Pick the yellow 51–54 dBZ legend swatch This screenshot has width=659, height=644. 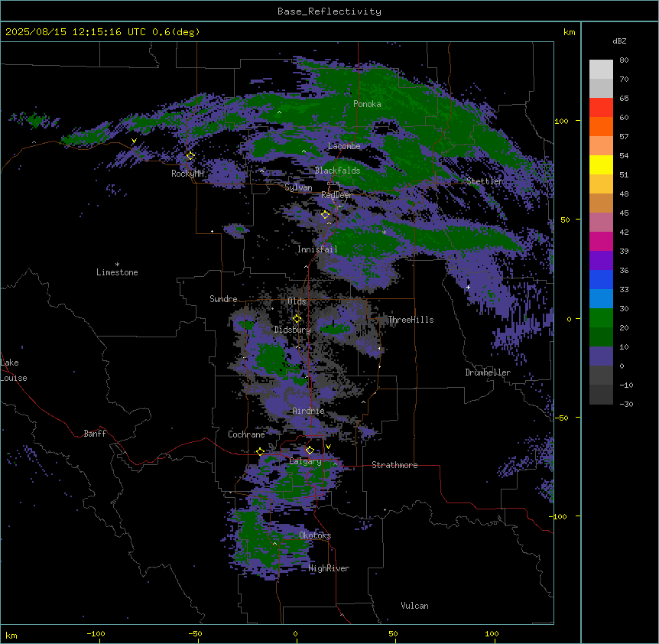601,164
